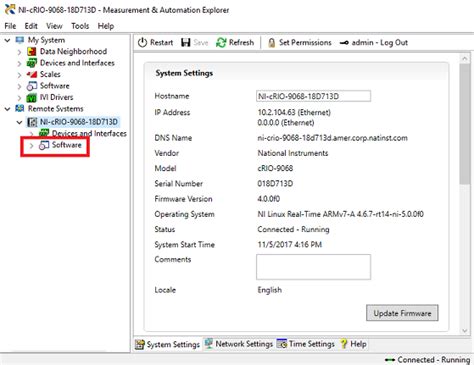
Task: Click admin - Log Out label
Action: [380, 43]
